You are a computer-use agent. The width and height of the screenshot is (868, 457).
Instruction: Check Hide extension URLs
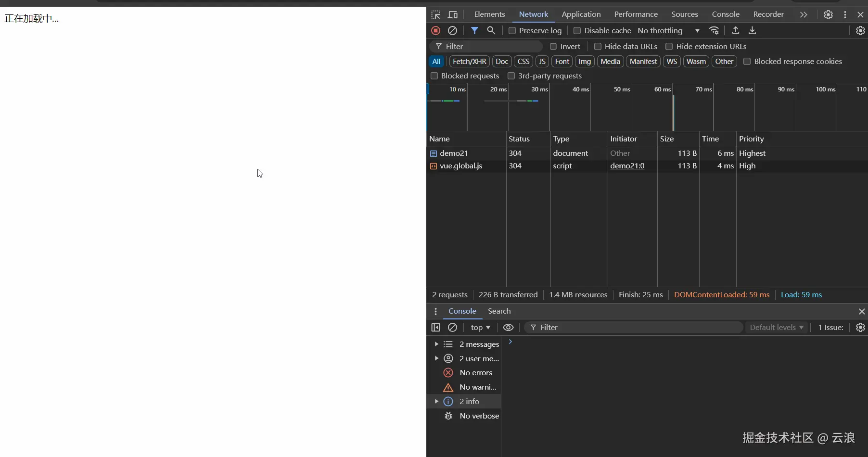[x=669, y=46]
